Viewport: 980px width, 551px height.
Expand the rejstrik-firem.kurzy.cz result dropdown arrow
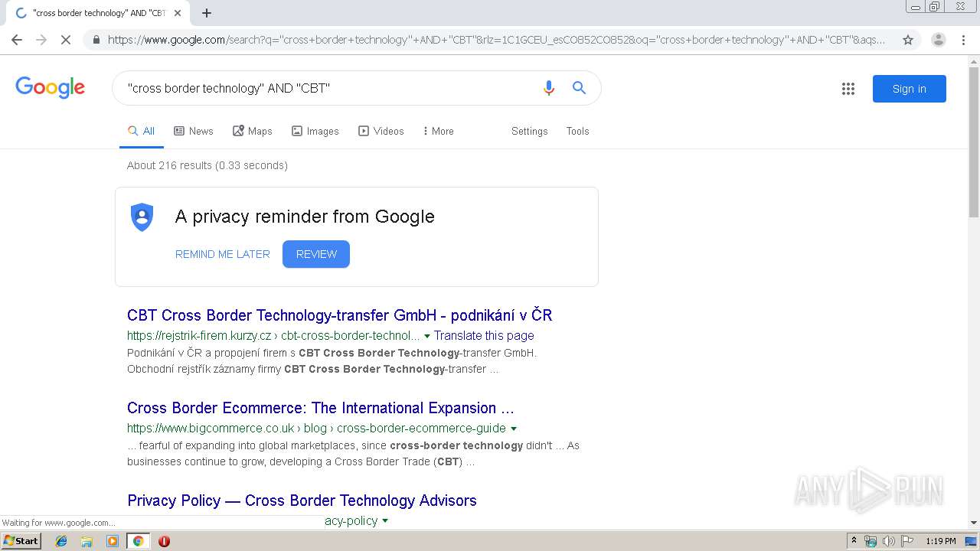point(427,336)
